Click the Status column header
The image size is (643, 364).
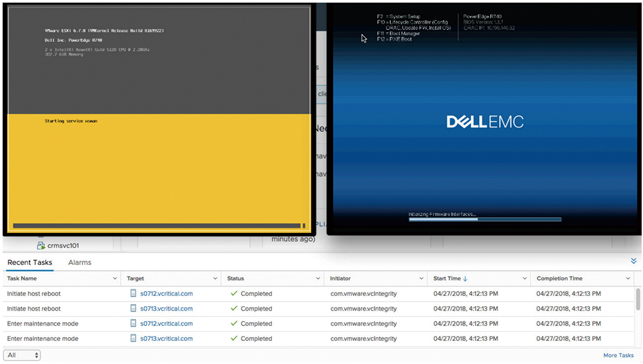point(235,278)
